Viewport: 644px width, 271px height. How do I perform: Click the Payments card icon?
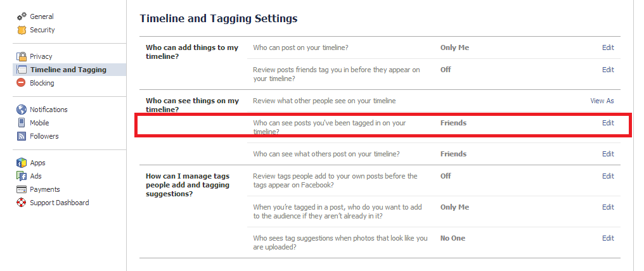[22, 189]
